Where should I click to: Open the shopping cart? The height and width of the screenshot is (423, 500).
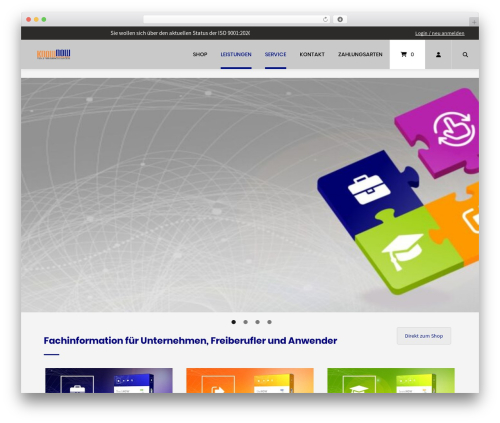[407, 55]
